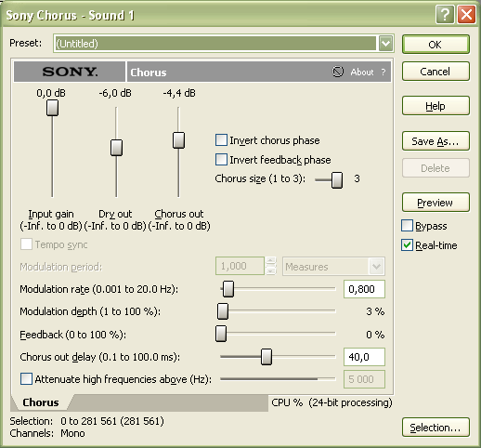Enable Invert chorus phase checkbox

pyautogui.click(x=221, y=139)
